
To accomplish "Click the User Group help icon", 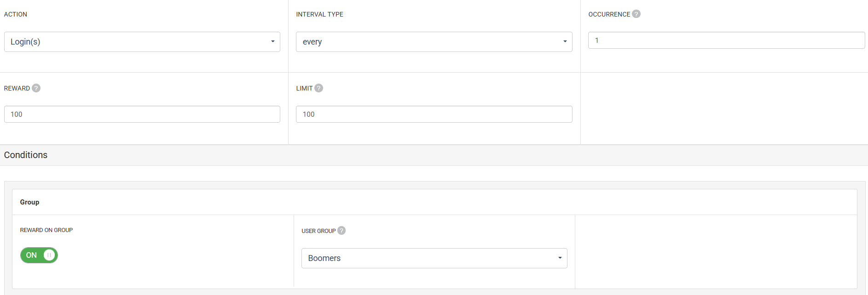I will (341, 231).
